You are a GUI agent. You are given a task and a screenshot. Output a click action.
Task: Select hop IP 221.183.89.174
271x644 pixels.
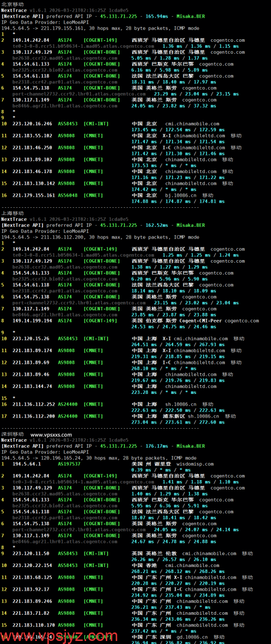pos(32,351)
